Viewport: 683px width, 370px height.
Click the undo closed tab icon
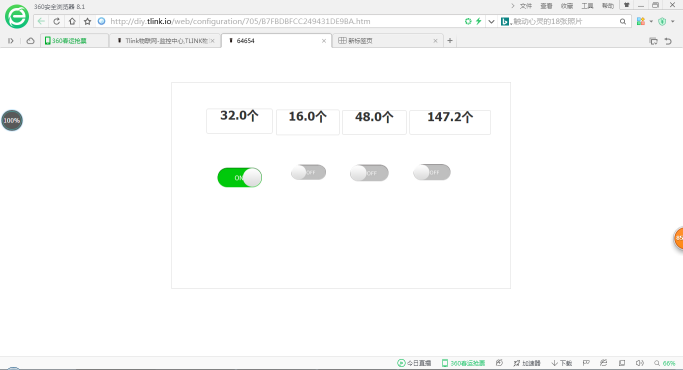point(668,41)
